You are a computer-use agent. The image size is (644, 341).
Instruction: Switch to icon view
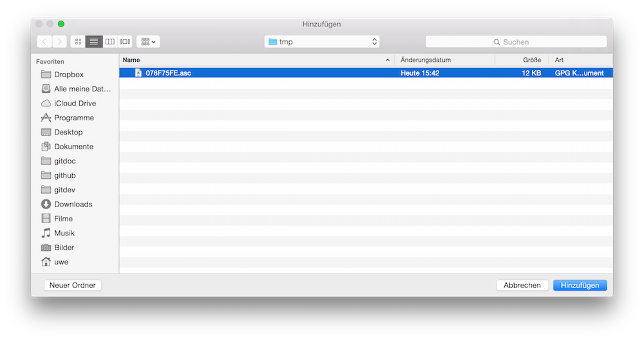pyautogui.click(x=78, y=41)
